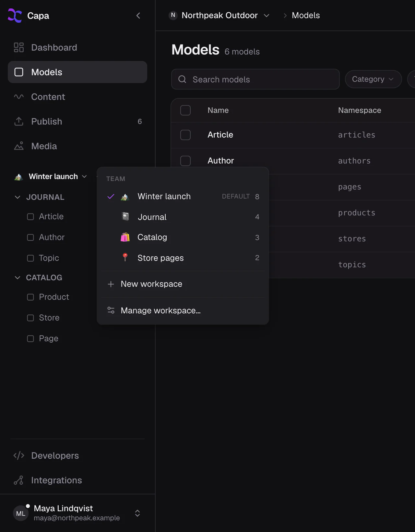Click the Catalog shopping bags icon
The height and width of the screenshot is (532, 415).
(125, 237)
